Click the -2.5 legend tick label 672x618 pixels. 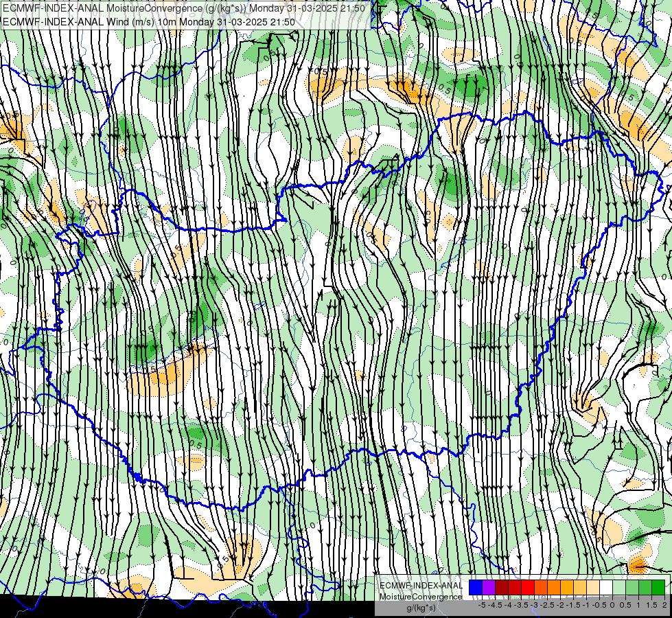coord(547,605)
